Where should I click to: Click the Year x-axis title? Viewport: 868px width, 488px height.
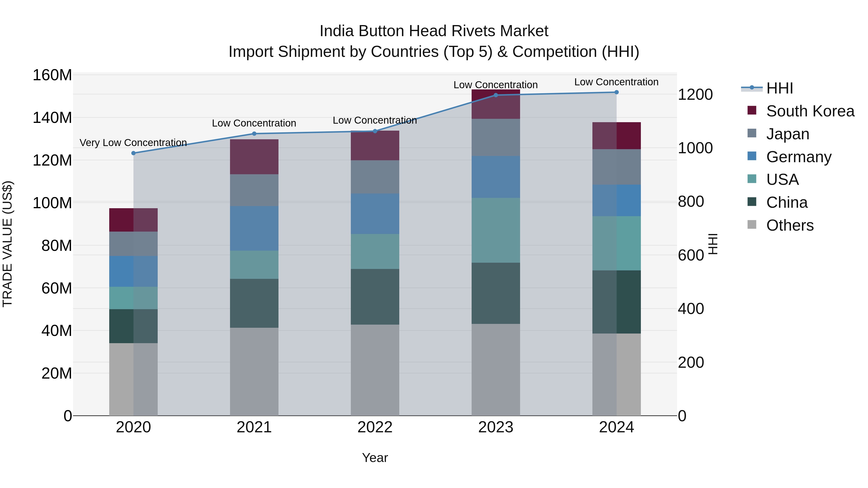375,458
